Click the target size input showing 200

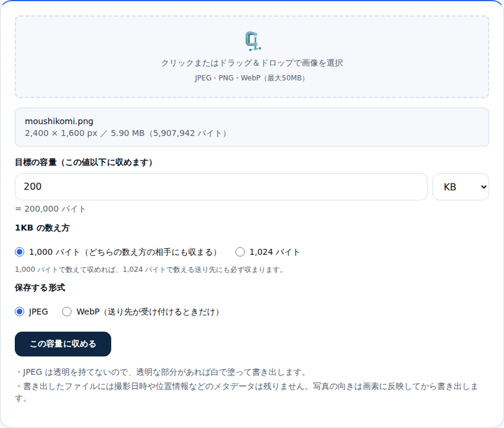221,187
